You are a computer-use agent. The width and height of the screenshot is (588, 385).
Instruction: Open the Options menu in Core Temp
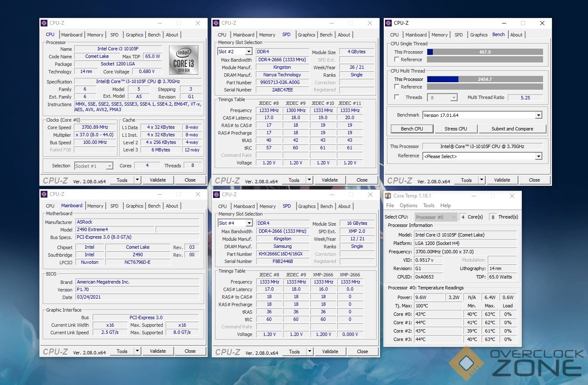click(408, 206)
